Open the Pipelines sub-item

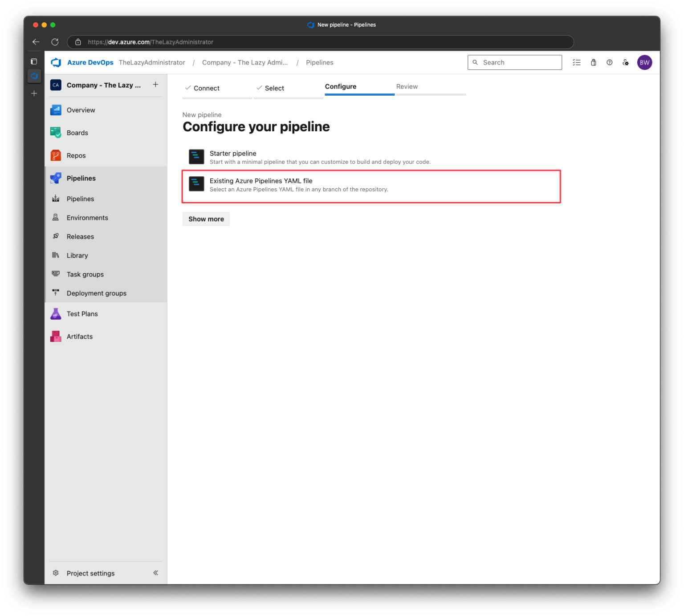(x=106, y=199)
